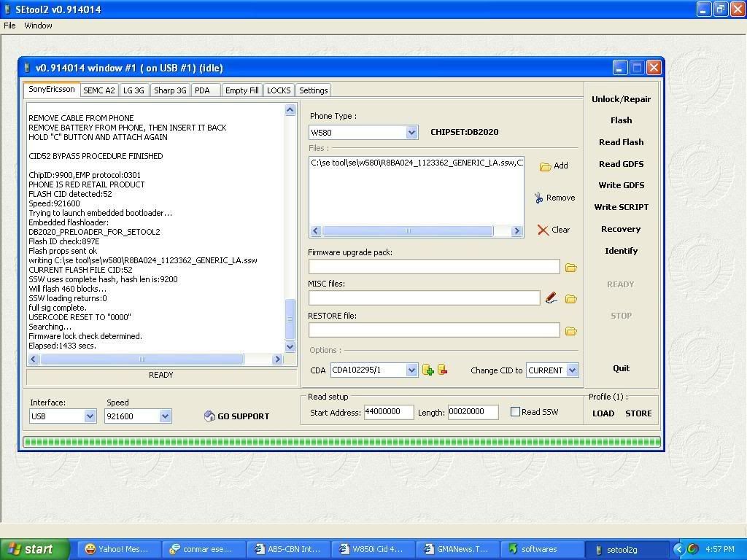The image size is (747, 560).
Task: Enable the Read SSW checkbox
Action: (x=515, y=412)
